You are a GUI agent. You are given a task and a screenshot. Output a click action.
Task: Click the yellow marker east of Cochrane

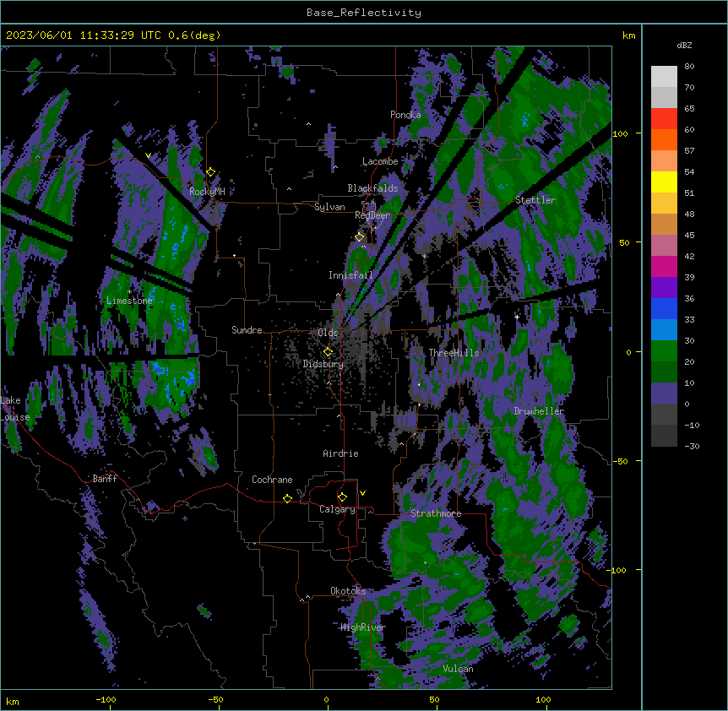(288, 498)
